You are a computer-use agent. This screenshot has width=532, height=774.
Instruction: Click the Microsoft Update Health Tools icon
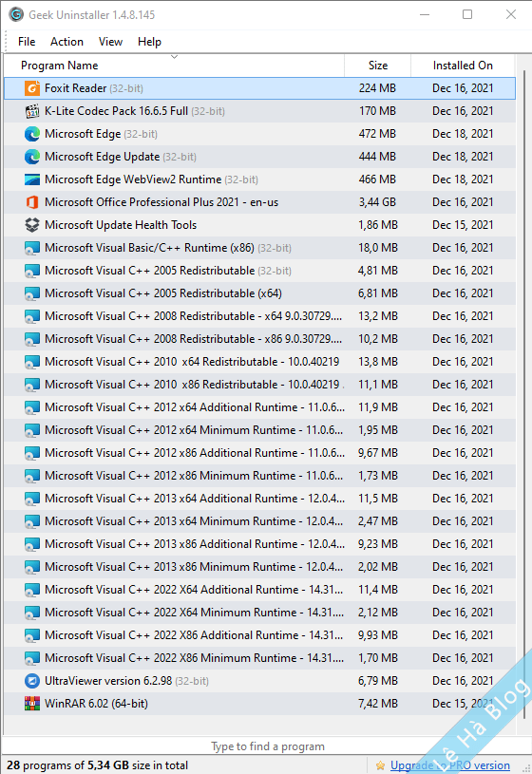pyautogui.click(x=32, y=225)
